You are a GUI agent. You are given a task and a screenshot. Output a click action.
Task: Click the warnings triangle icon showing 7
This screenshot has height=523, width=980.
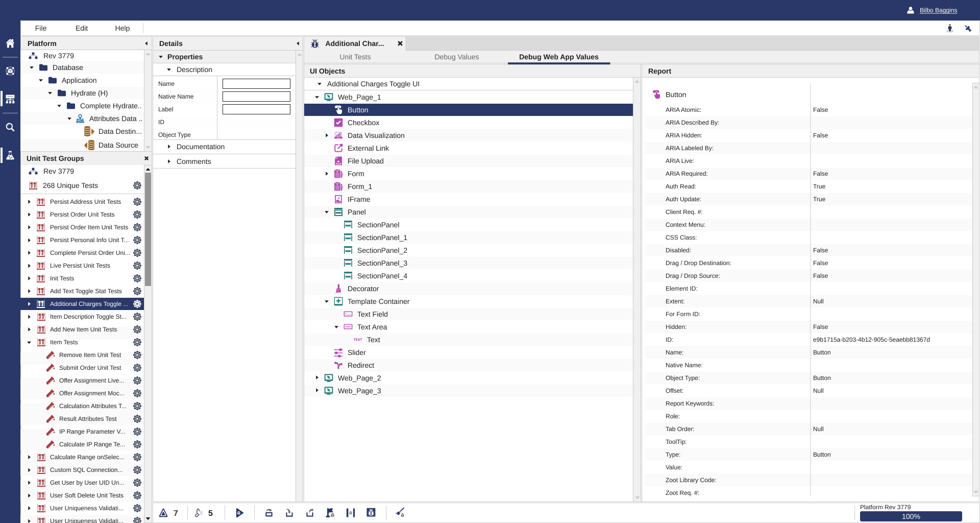click(163, 513)
